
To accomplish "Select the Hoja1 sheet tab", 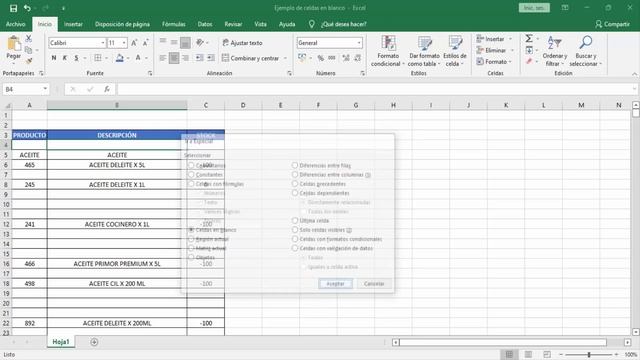I will pyautogui.click(x=61, y=342).
